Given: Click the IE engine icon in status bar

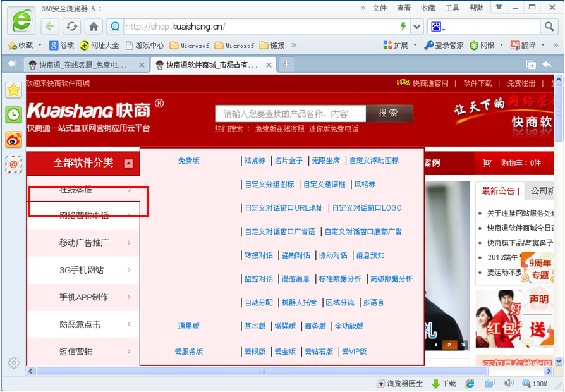Looking at the screenshot, I should (x=470, y=383).
